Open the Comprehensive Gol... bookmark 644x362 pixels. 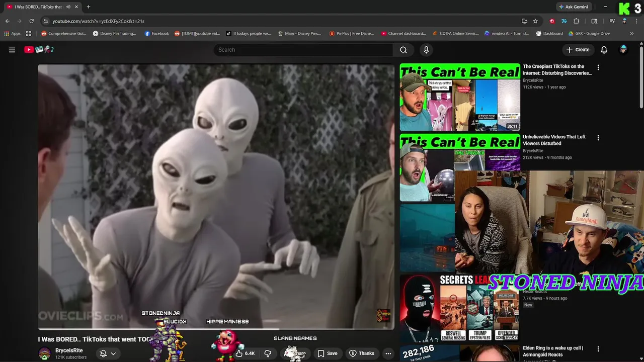(64, 34)
